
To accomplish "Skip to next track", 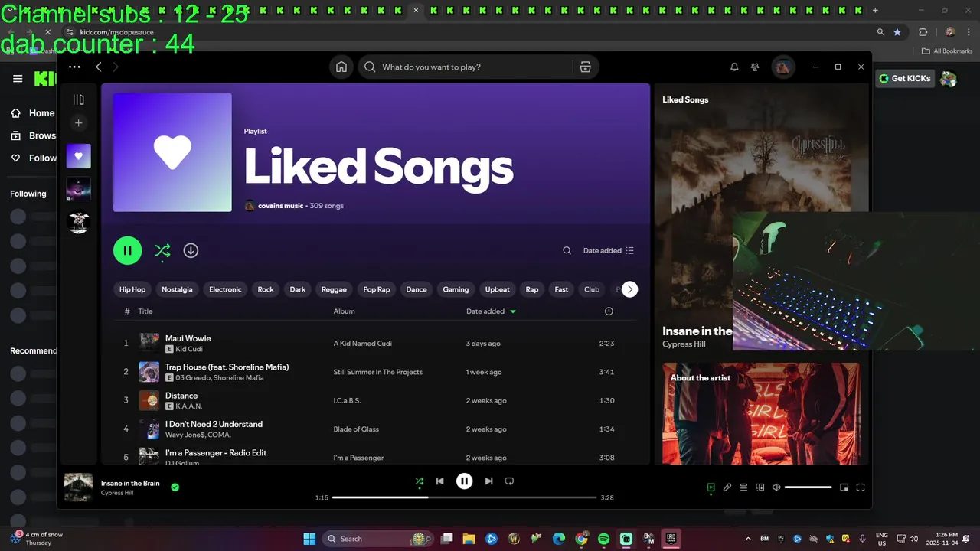I will 488,481.
